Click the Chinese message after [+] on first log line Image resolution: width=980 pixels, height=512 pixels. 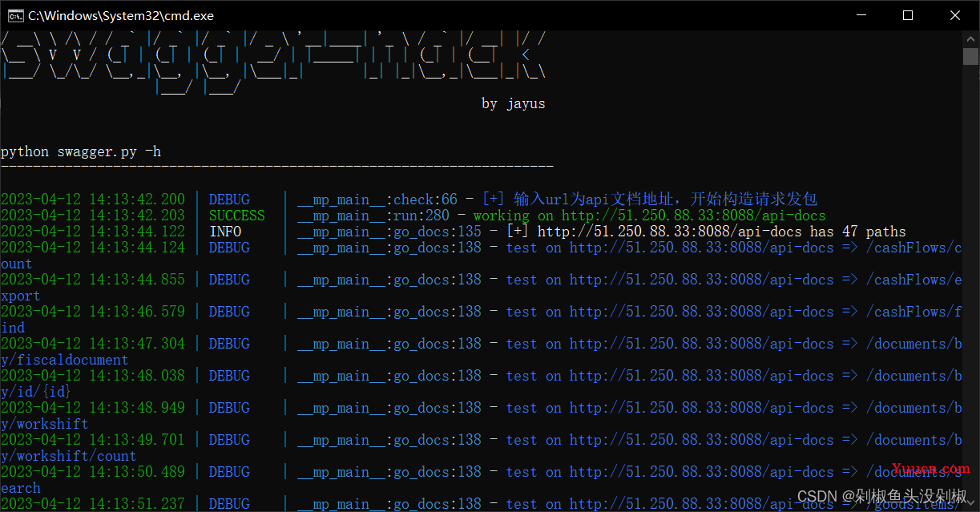point(666,200)
